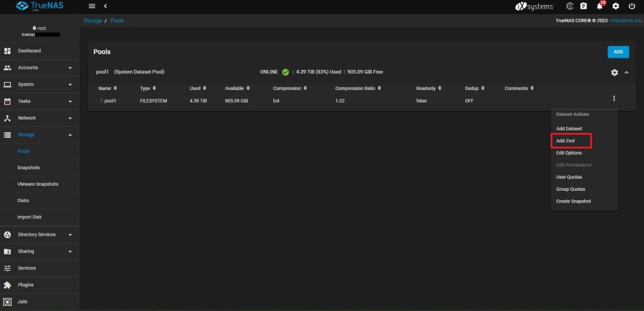Click the Services sliders icon

(8, 268)
